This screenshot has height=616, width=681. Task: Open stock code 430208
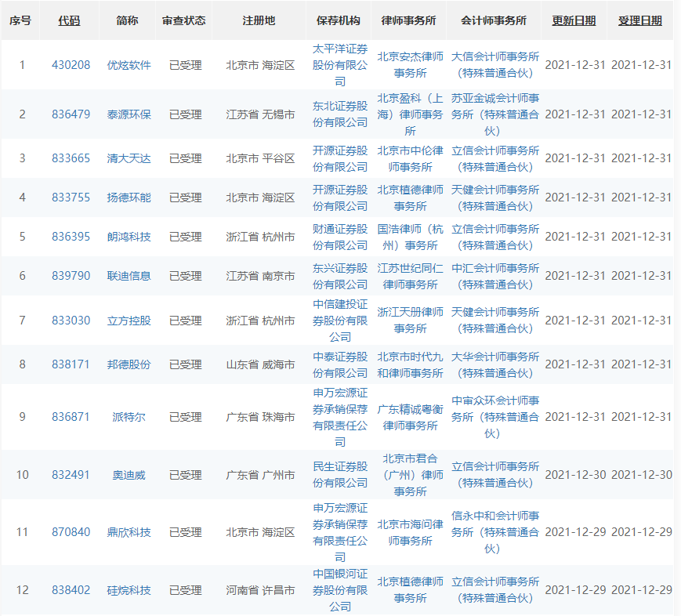tap(71, 65)
